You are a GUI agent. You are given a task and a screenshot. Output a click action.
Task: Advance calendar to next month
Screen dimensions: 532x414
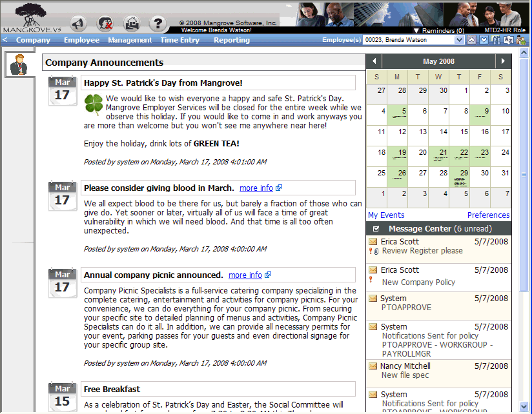tap(504, 61)
